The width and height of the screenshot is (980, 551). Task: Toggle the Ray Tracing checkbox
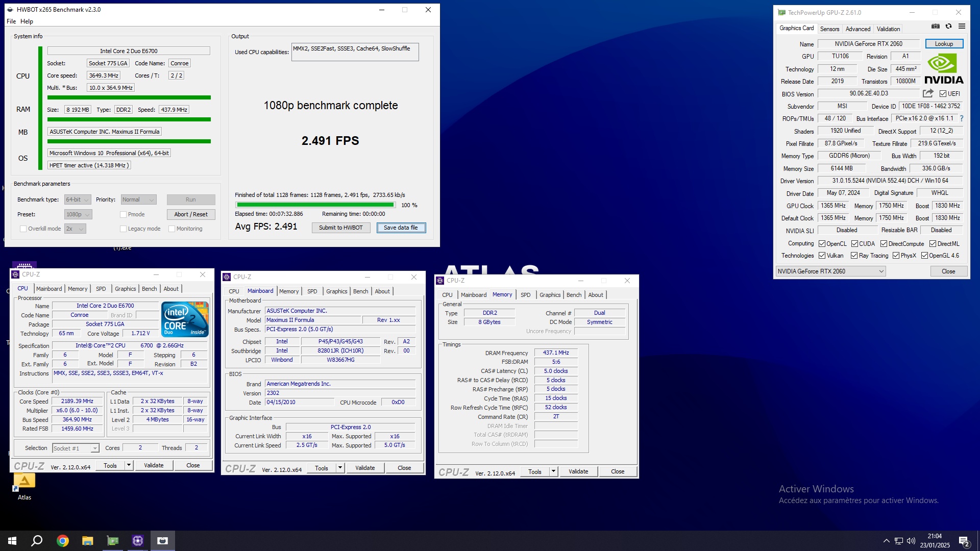click(854, 256)
